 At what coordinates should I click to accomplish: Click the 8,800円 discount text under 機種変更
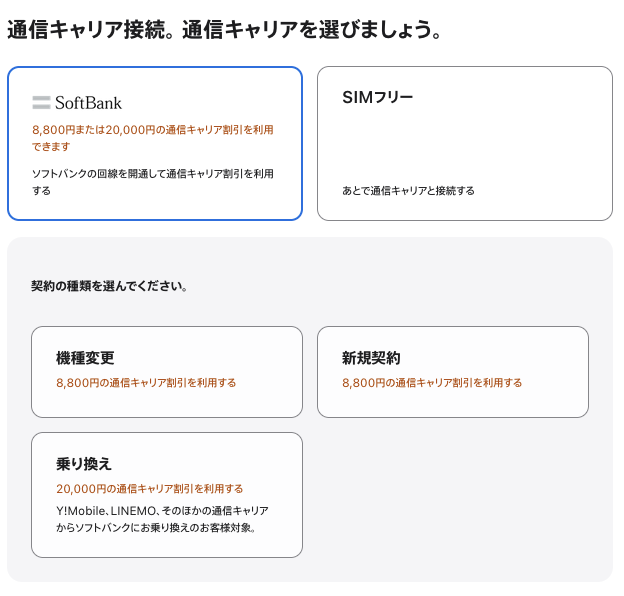tap(146, 383)
